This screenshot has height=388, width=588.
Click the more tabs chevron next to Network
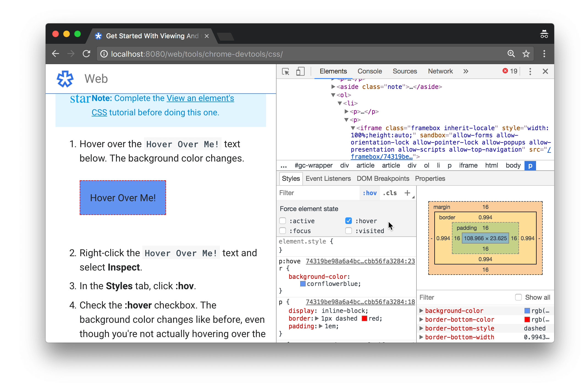tap(466, 71)
